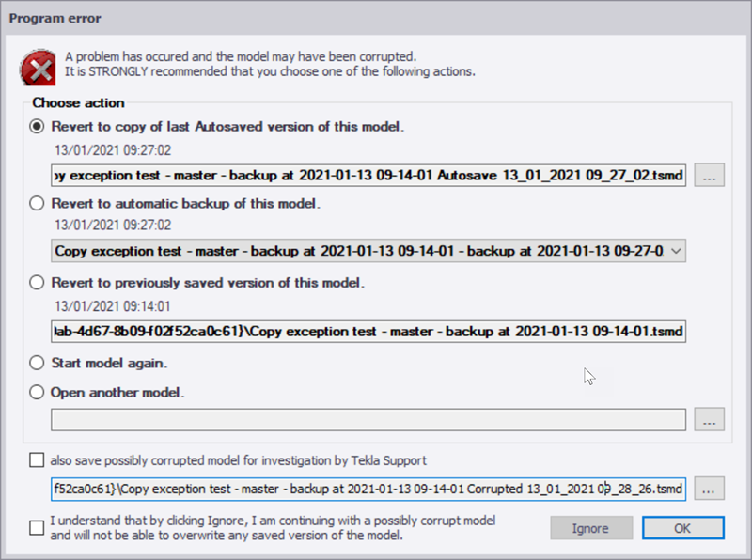Click the empty Open another model field
This screenshot has height=560, width=752.
click(368, 419)
